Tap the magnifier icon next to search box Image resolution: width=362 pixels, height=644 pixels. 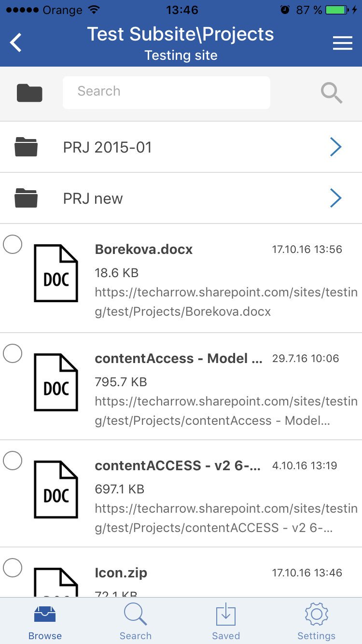tap(332, 93)
